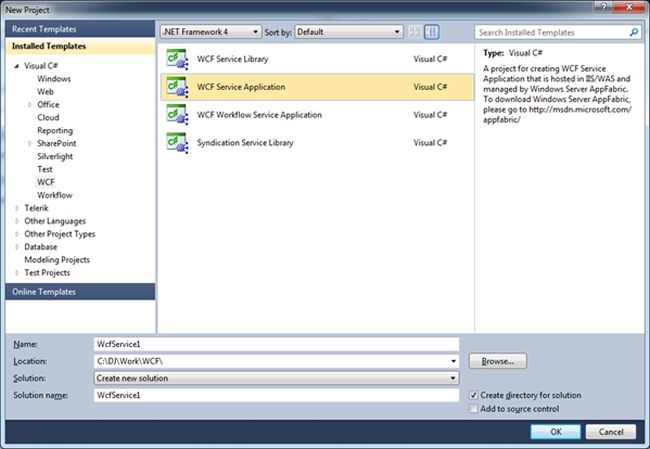Screen dimensions: 650x449
Task: Click the Name text field
Action: (276, 344)
